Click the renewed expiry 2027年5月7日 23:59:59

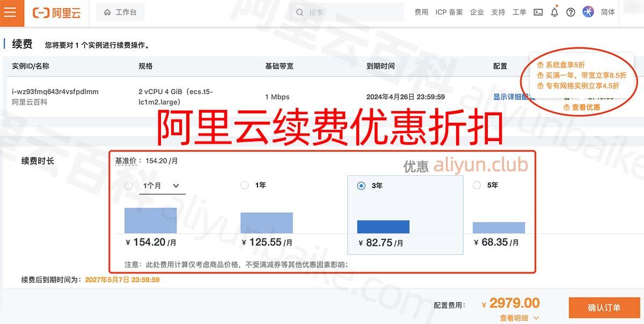(x=122, y=279)
